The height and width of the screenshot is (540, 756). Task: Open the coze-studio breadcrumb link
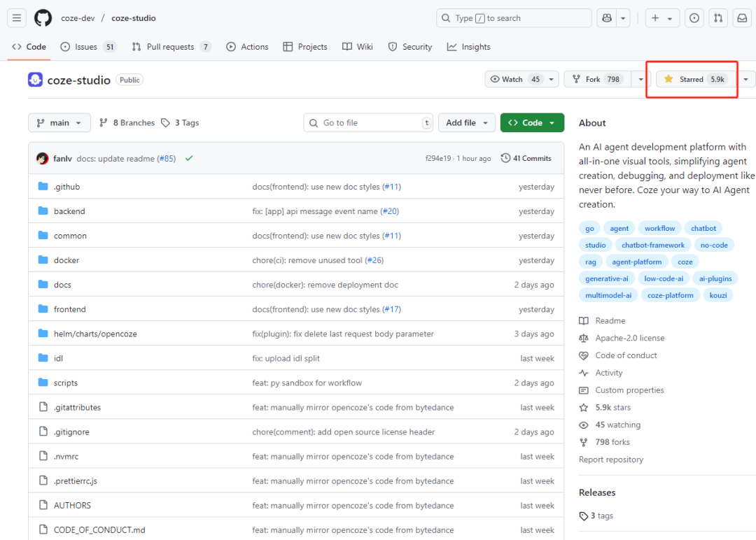pos(134,18)
